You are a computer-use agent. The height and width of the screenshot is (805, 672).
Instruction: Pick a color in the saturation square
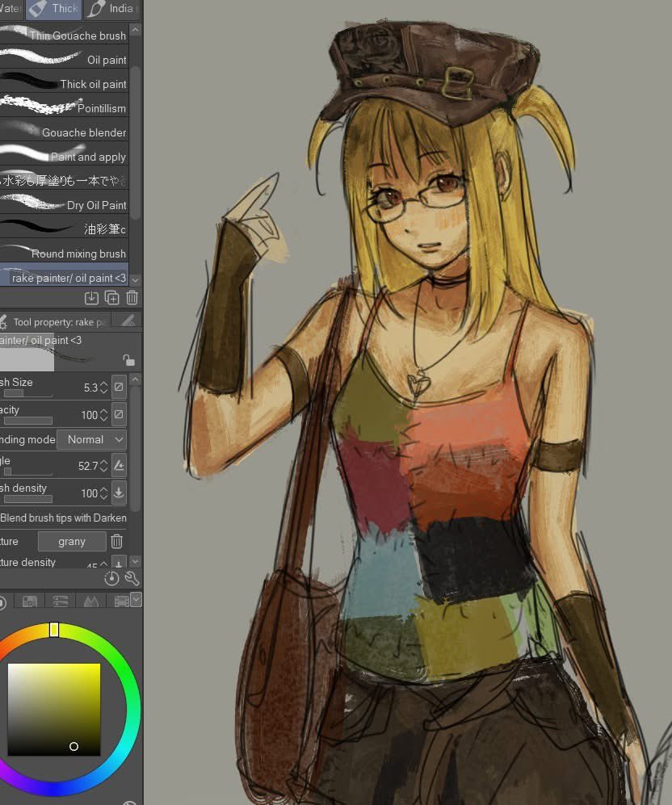[54, 710]
